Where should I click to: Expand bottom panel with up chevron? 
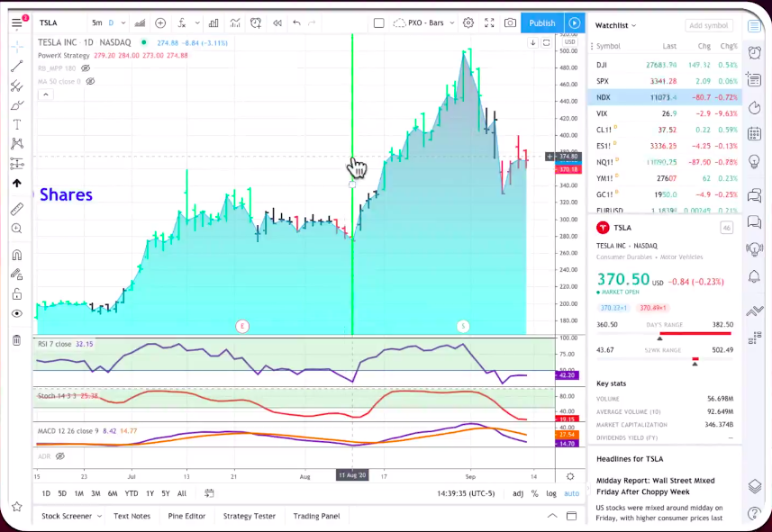coord(552,516)
